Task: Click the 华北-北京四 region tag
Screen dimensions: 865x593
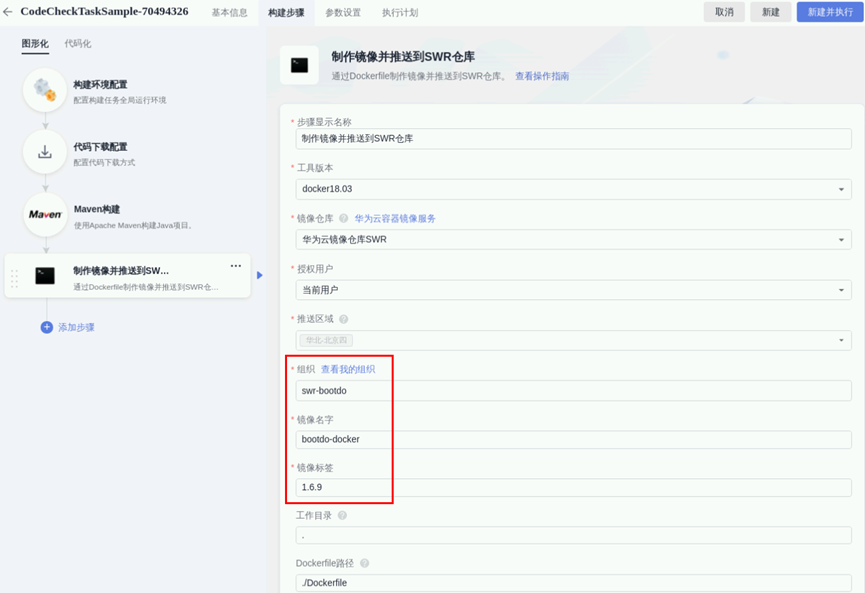Action: (x=326, y=340)
